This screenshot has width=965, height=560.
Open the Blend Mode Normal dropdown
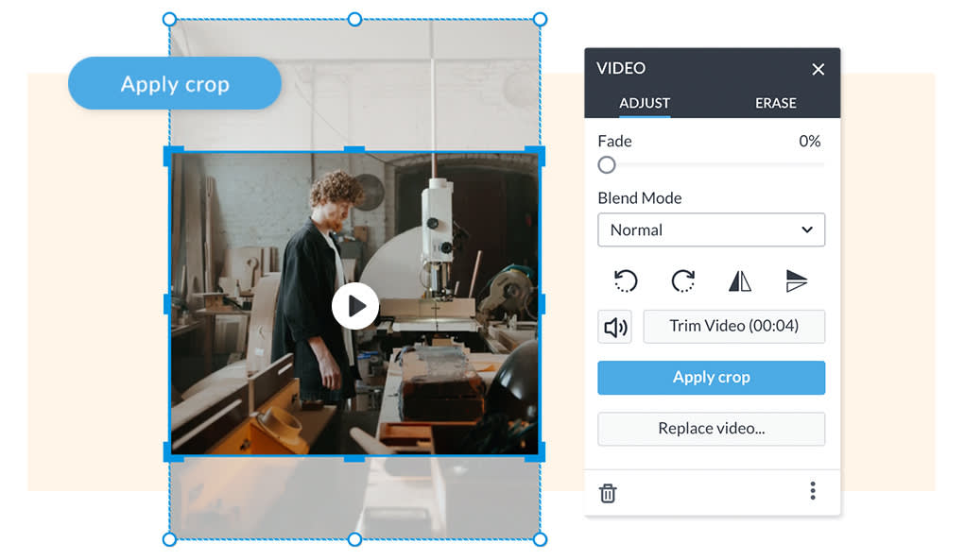tap(711, 229)
